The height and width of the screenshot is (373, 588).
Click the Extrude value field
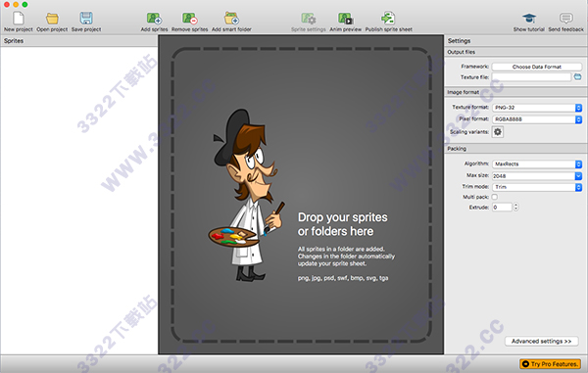point(502,208)
